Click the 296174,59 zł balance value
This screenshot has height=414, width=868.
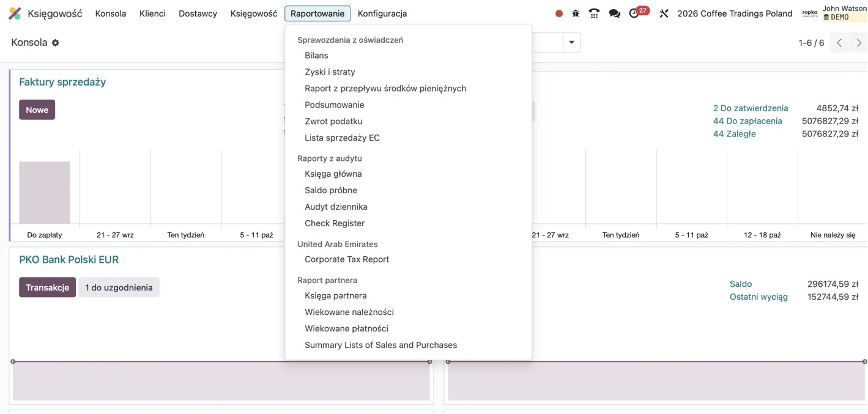833,284
